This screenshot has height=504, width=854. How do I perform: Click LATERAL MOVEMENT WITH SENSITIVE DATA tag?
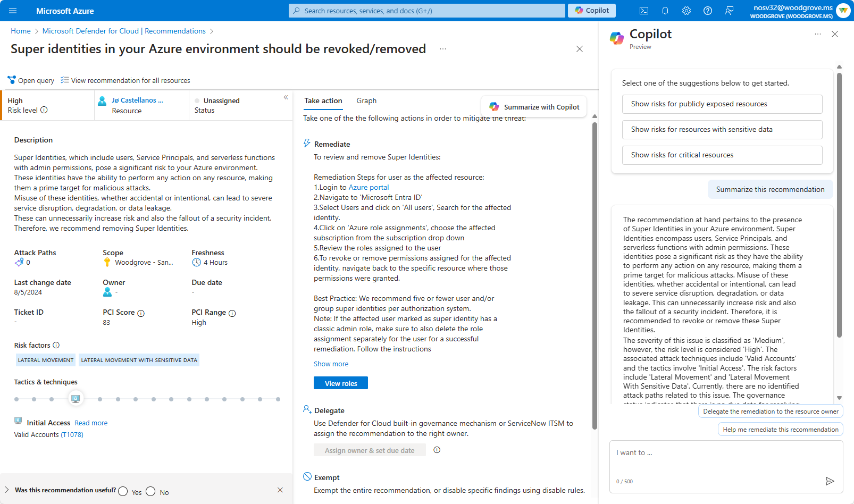(139, 360)
